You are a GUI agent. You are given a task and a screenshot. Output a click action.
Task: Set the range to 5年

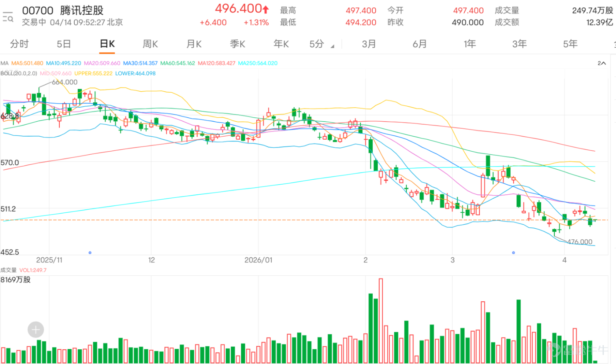(570, 44)
